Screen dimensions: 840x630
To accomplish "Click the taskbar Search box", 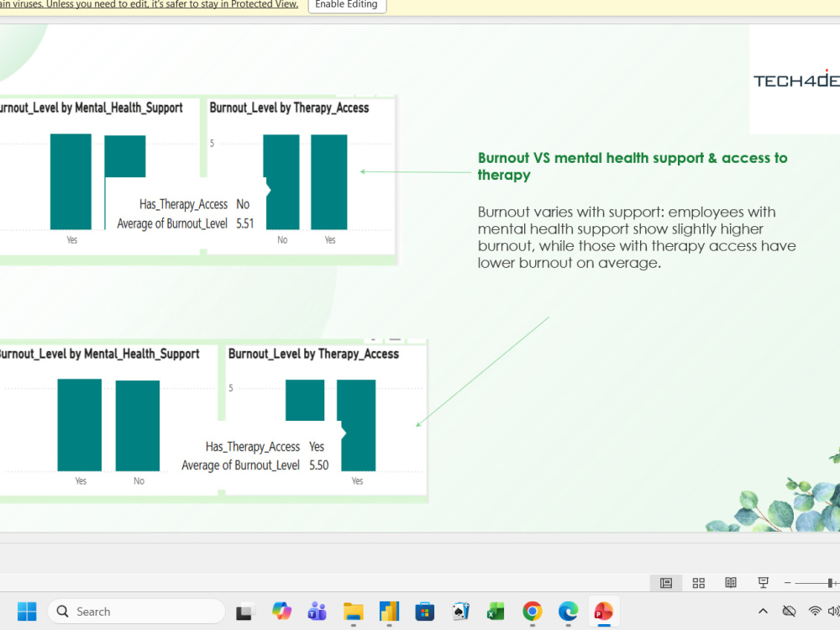I will [x=137, y=612].
